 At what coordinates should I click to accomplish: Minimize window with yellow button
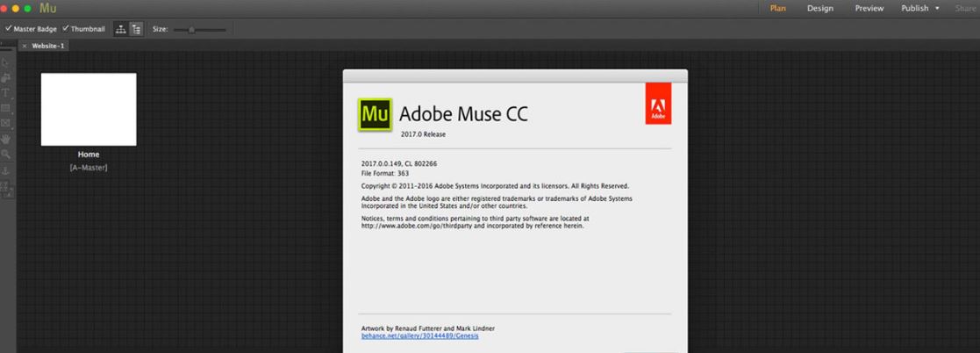click(16, 9)
